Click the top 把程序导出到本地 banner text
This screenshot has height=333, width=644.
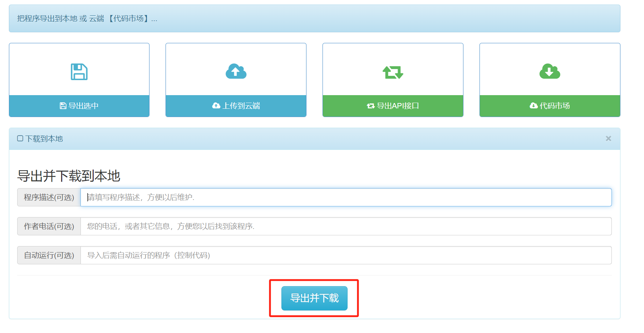(x=87, y=19)
